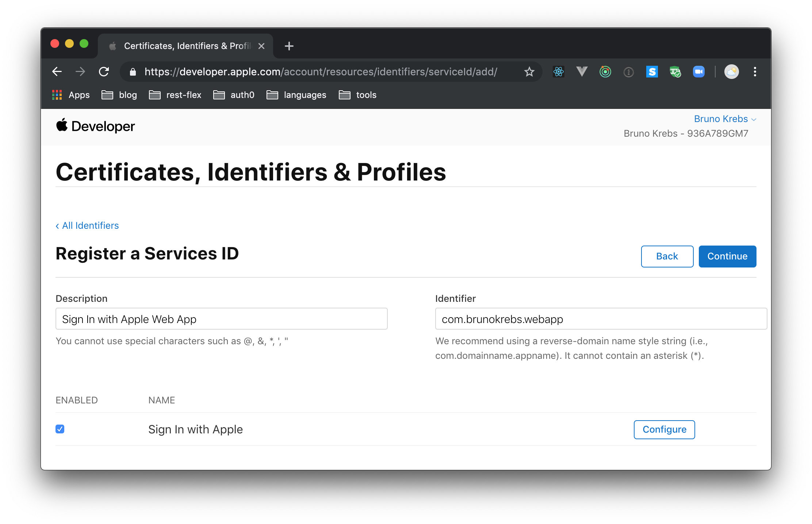Open the blog bookmarks folder
This screenshot has width=812, height=524.
pyautogui.click(x=119, y=95)
